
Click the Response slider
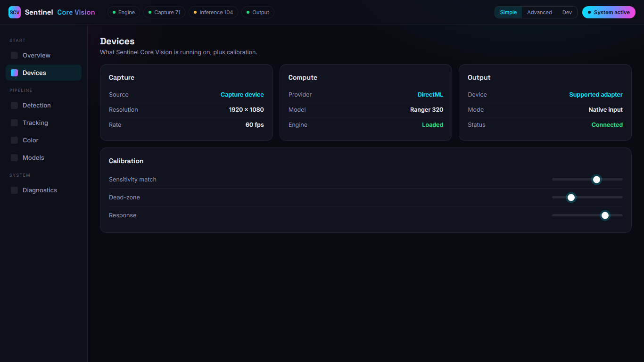point(587,215)
